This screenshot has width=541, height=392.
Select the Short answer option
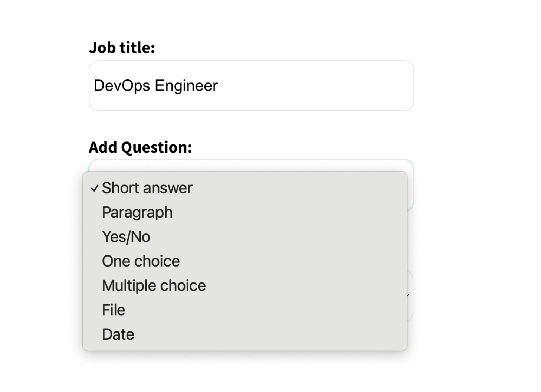click(147, 188)
